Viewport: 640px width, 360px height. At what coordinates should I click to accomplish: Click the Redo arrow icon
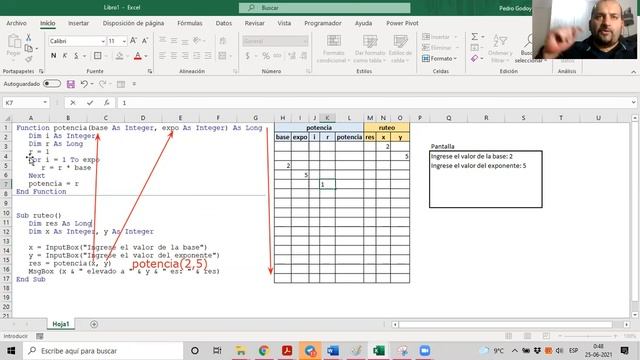[102, 84]
